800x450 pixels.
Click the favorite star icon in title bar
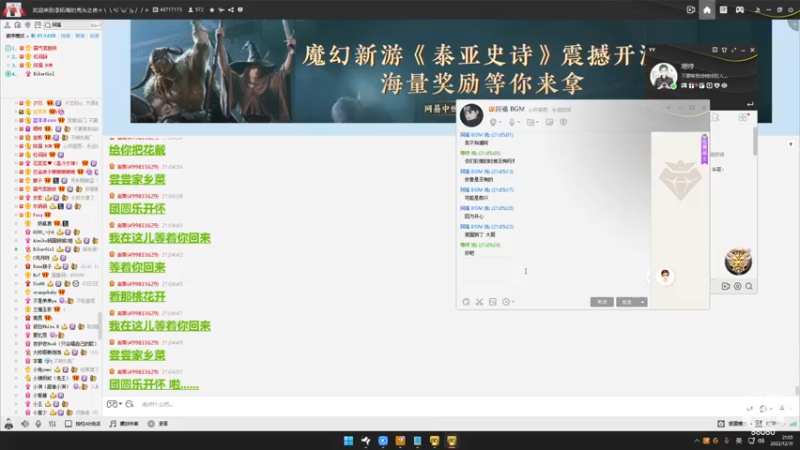[212, 10]
